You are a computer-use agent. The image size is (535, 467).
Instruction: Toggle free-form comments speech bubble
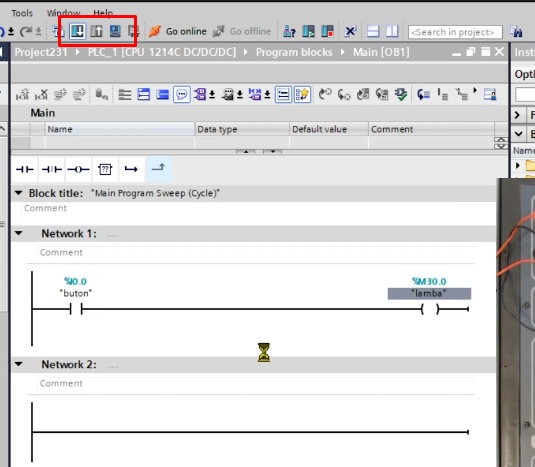(x=182, y=94)
